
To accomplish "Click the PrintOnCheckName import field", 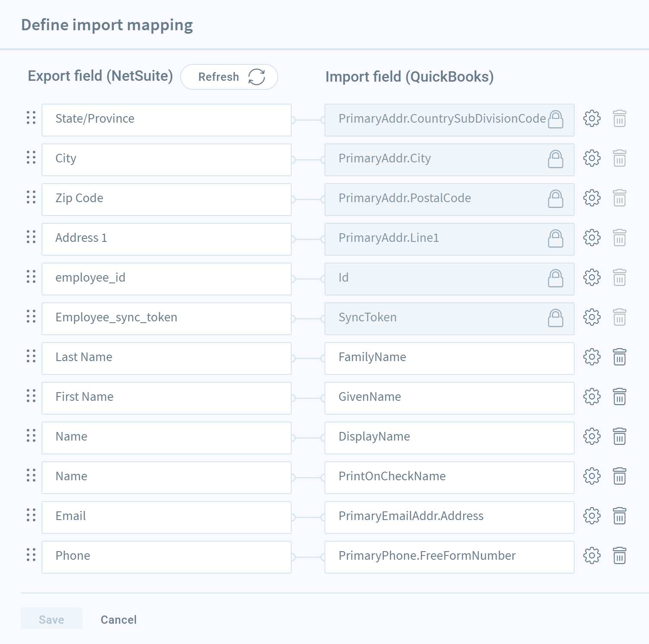I will pyautogui.click(x=449, y=478).
